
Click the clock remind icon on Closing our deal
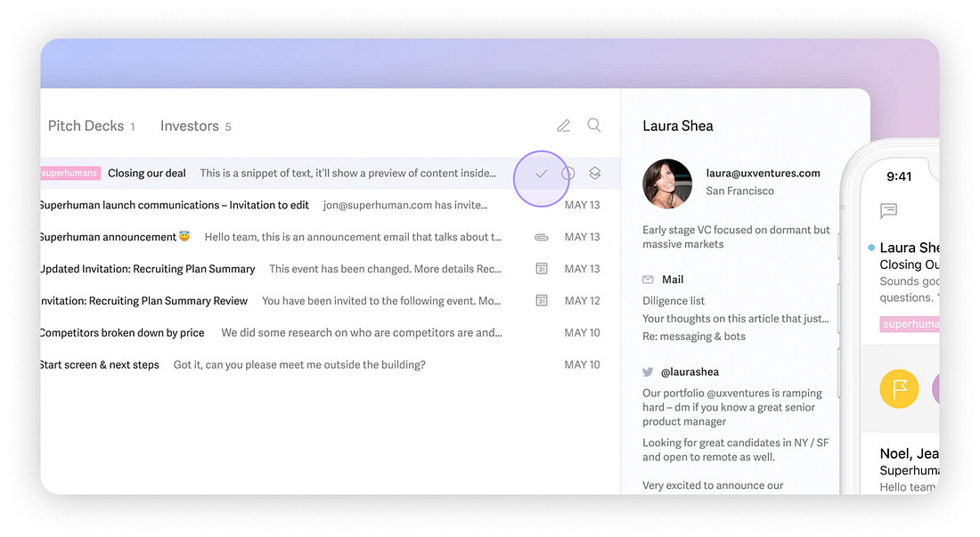click(568, 174)
